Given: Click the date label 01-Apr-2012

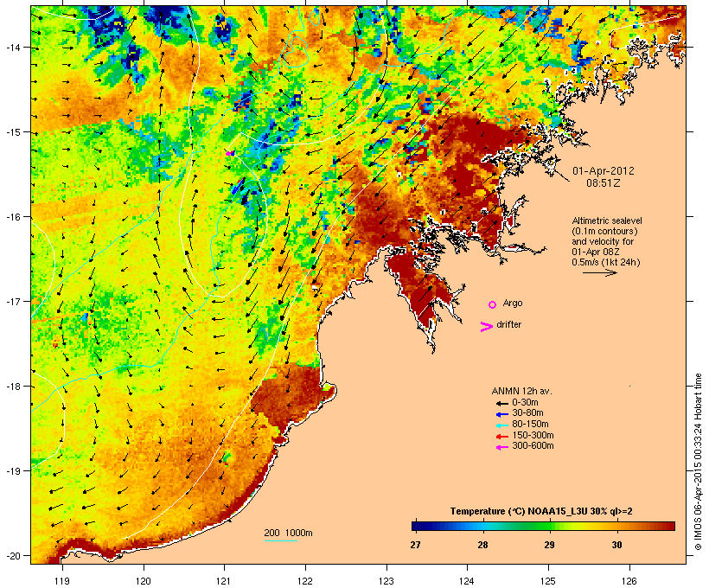Looking at the screenshot, I should [x=604, y=171].
